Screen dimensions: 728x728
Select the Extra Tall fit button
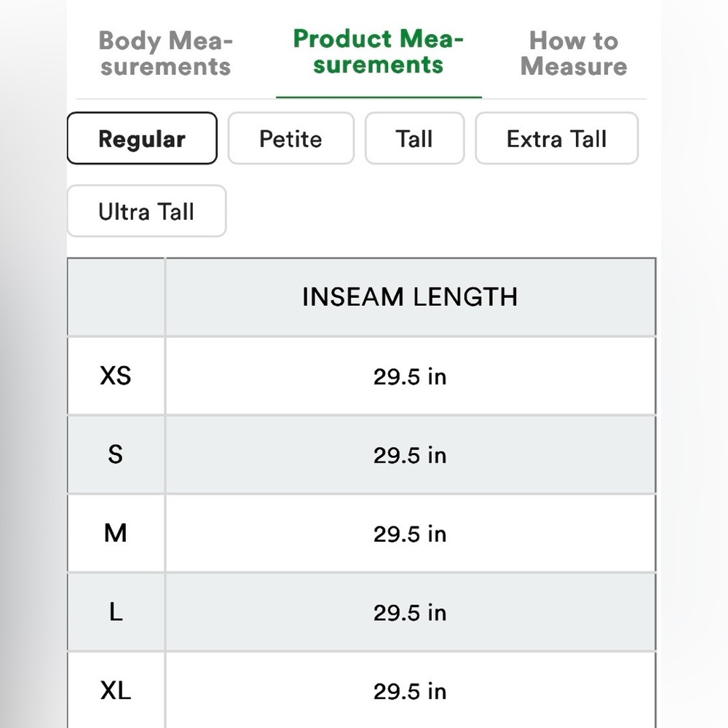click(557, 138)
